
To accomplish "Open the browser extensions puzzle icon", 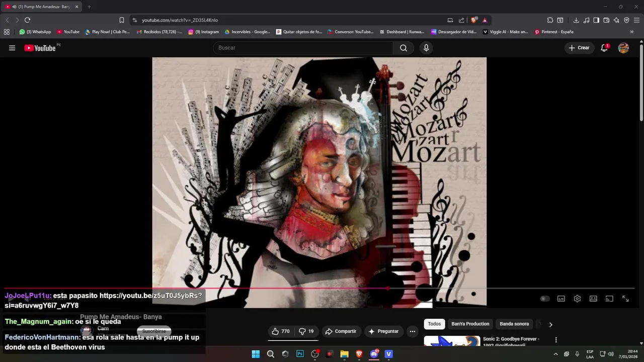I will tap(550, 20).
